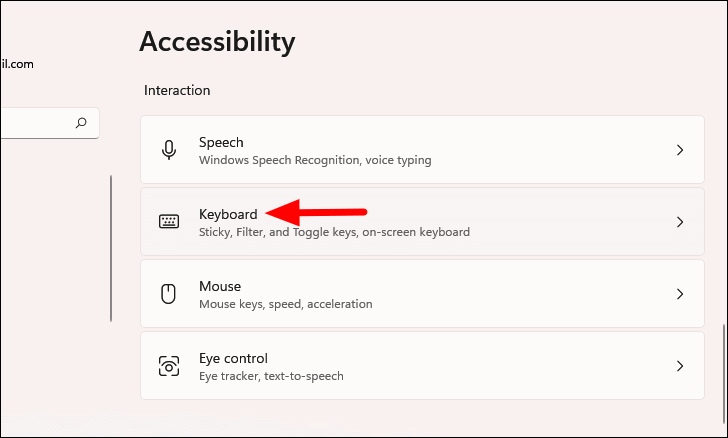Click "Mouse keys, speed, acceleration" subtitle
Viewport: 728px width, 438px height.
pyautogui.click(x=285, y=304)
